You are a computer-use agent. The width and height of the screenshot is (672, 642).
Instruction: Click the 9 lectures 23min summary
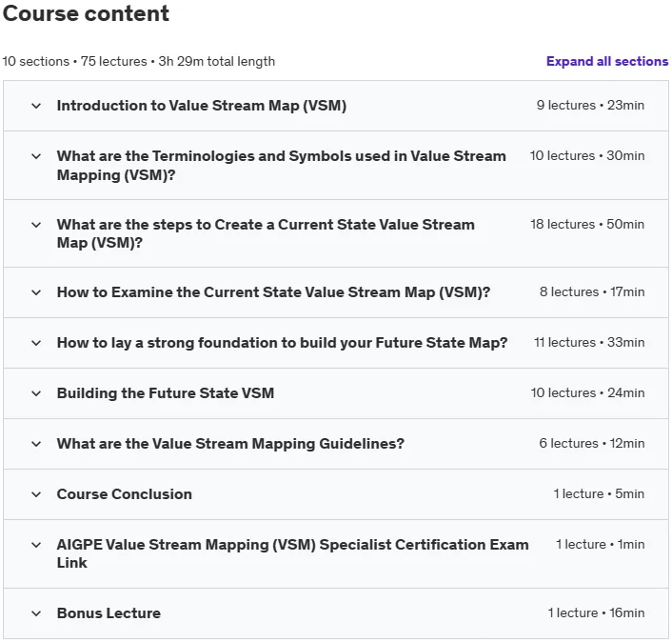[590, 105]
